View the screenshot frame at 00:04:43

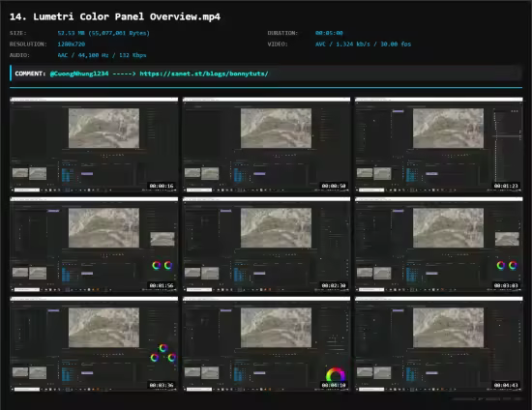[x=439, y=344]
